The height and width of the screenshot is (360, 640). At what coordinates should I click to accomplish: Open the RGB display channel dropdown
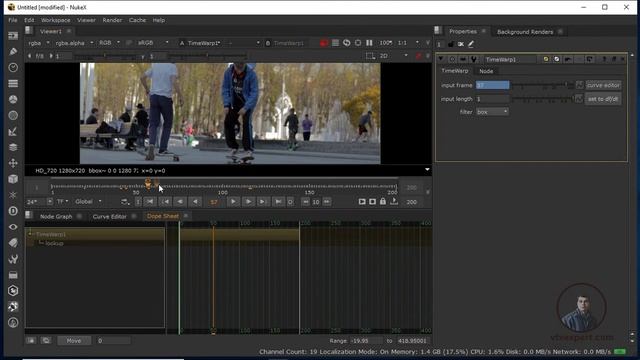109,43
